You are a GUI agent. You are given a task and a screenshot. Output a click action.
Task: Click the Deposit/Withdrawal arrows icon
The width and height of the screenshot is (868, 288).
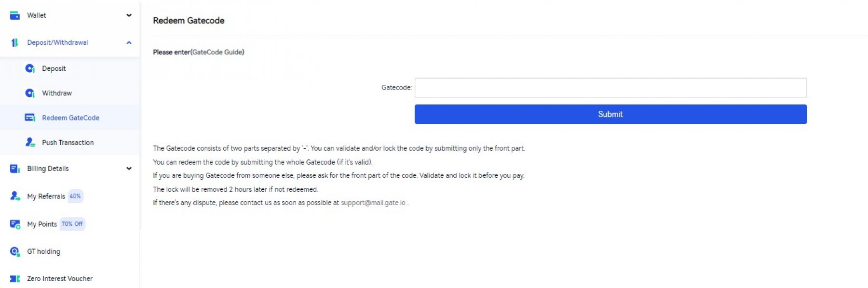click(x=15, y=43)
